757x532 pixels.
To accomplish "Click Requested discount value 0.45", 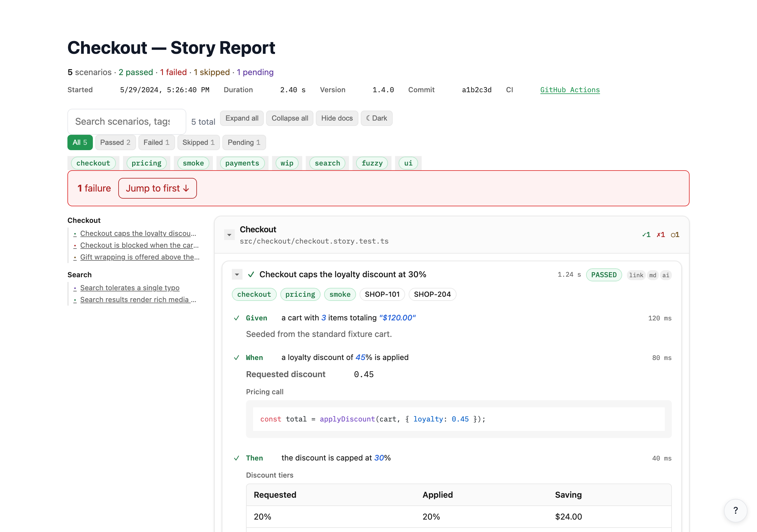I will tap(364, 374).
